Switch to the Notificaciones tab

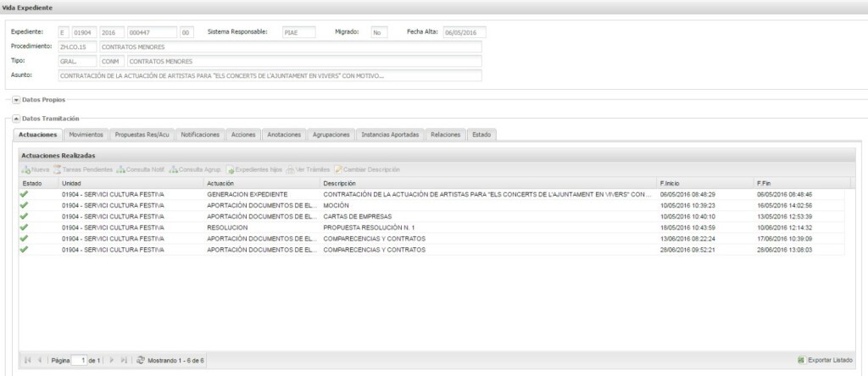(200, 135)
